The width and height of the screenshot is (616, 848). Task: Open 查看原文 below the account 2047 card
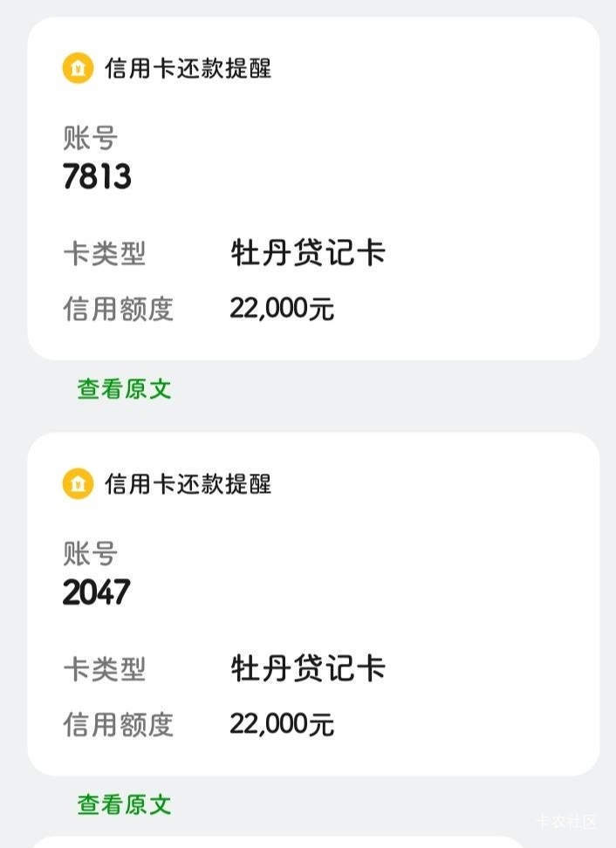124,804
